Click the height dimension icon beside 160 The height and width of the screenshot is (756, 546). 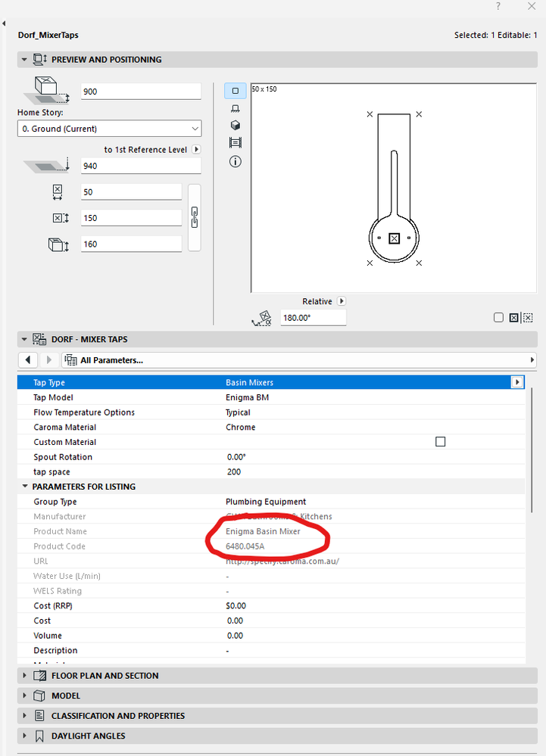pyautogui.click(x=58, y=244)
